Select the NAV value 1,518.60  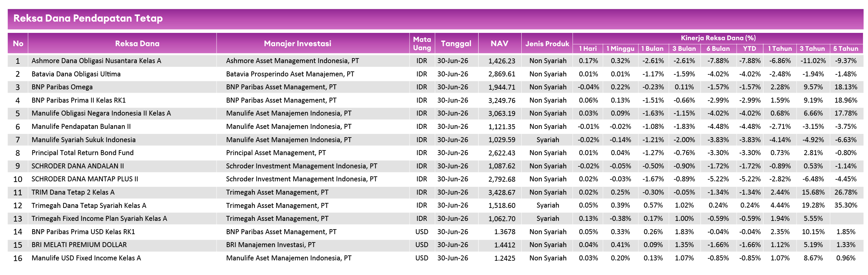[x=502, y=205]
